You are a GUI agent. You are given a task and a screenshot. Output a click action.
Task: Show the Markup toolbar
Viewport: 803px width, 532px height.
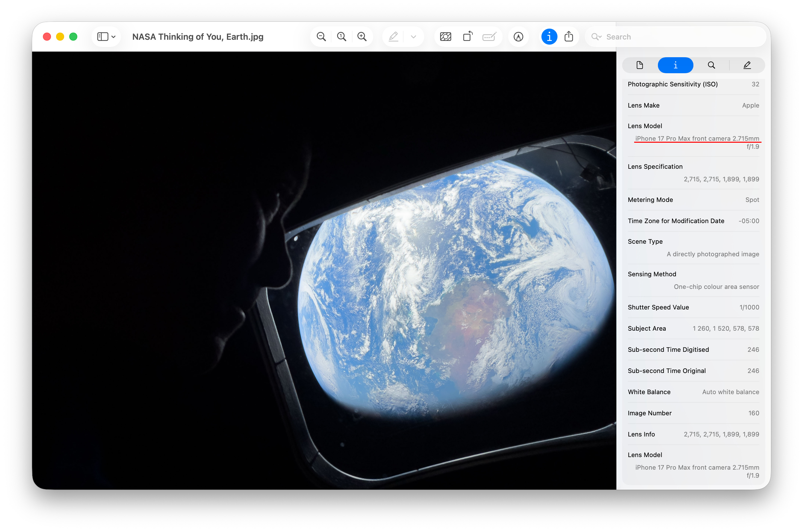(x=518, y=37)
